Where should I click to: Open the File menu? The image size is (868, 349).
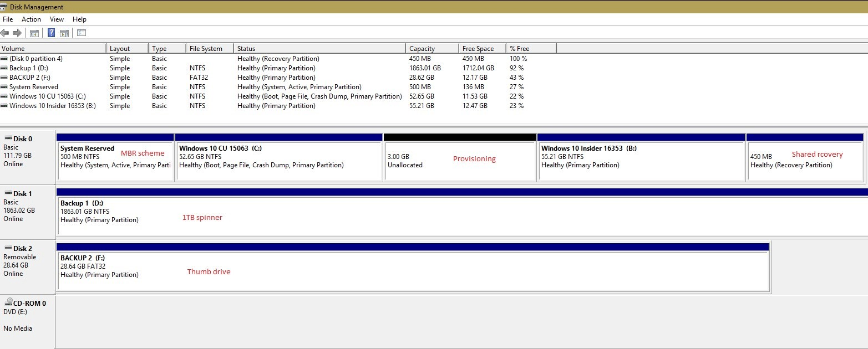pyautogui.click(x=8, y=19)
